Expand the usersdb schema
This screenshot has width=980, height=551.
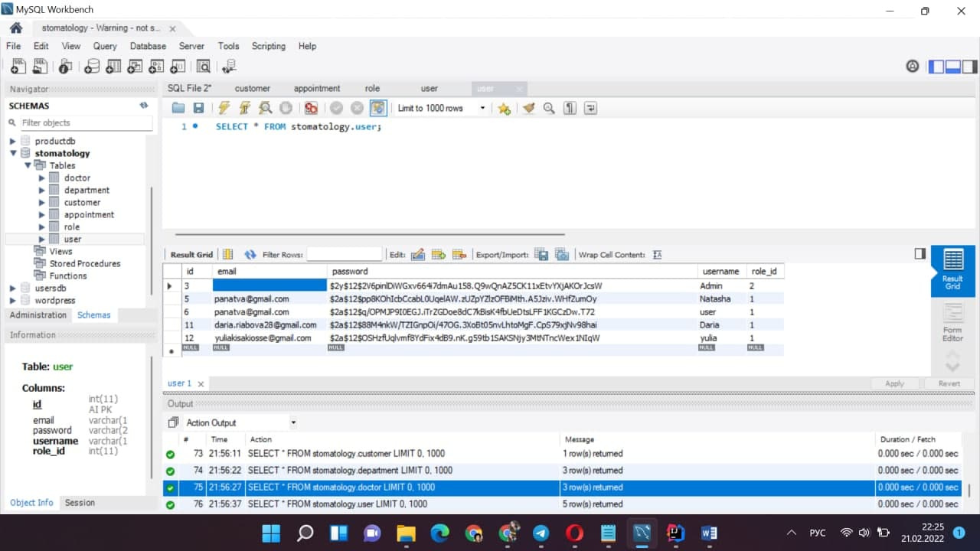coord(12,288)
